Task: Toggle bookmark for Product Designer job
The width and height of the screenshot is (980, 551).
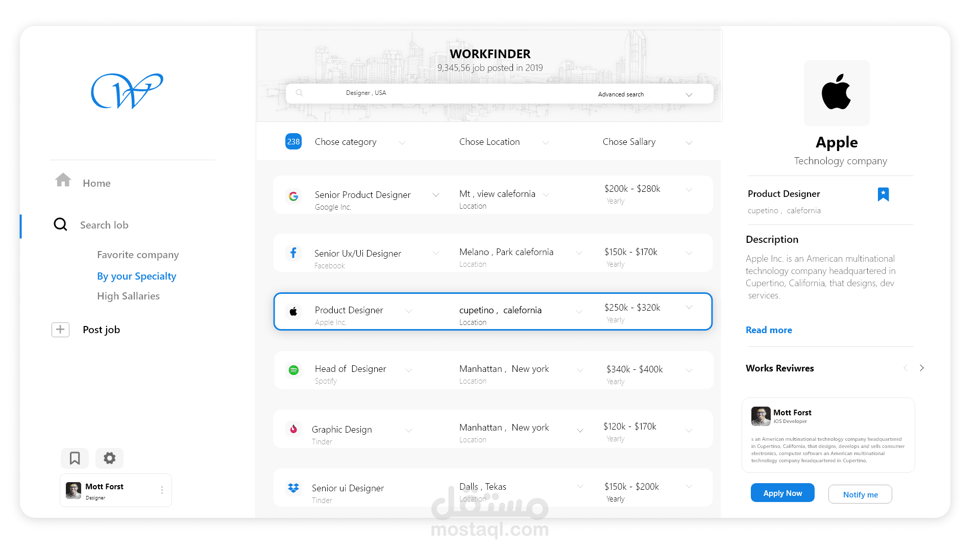Action: click(884, 194)
